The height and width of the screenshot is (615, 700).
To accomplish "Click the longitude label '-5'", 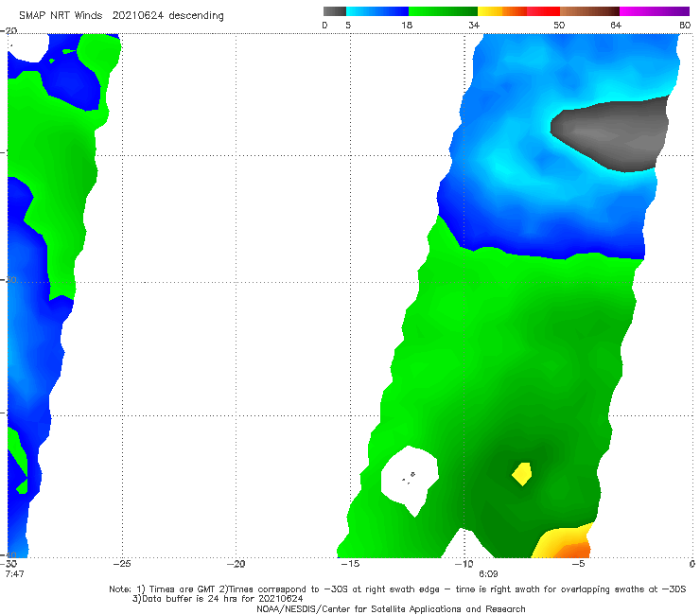I will point(578,564).
